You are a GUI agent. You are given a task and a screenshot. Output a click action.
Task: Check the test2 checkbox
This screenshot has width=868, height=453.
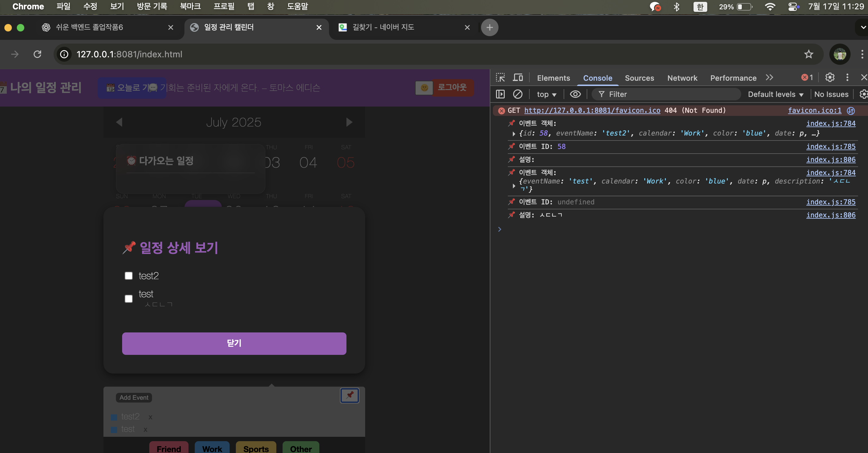tap(128, 276)
